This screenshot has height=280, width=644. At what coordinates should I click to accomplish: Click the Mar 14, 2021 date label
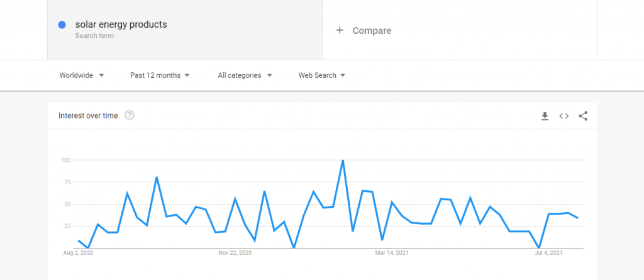point(392,253)
